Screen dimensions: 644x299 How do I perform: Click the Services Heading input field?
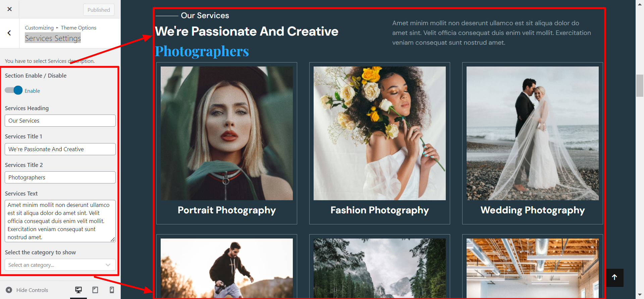click(x=60, y=121)
